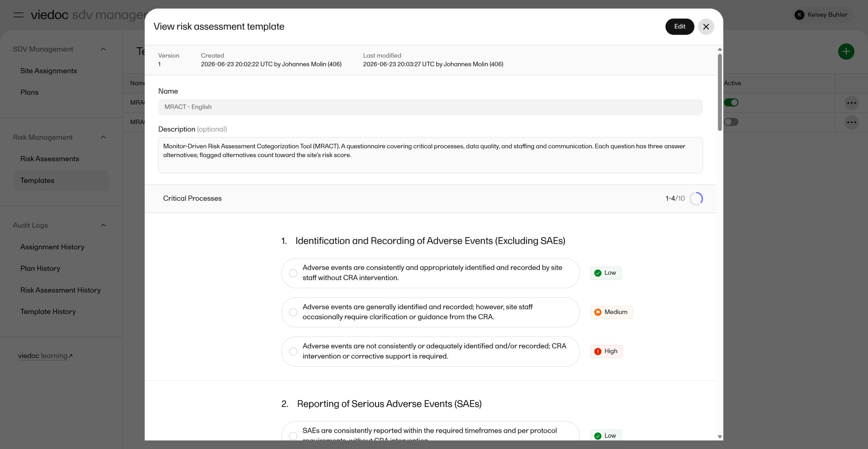Click question 2 heading on Reporting of SAEs

[x=389, y=404]
